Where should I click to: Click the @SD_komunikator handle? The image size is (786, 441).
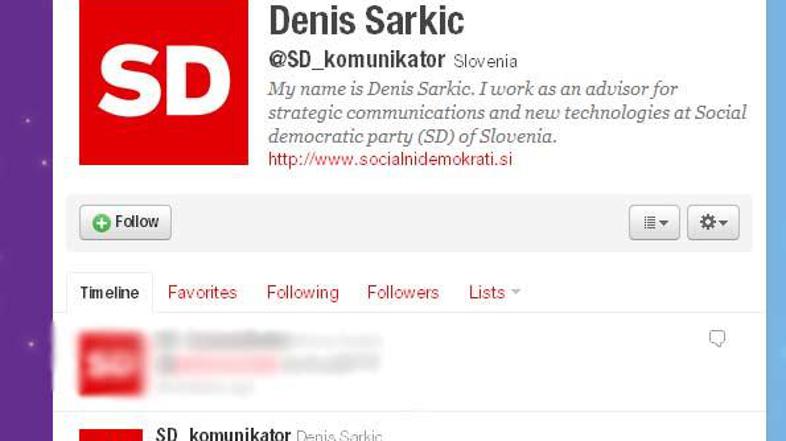pyautogui.click(x=356, y=60)
